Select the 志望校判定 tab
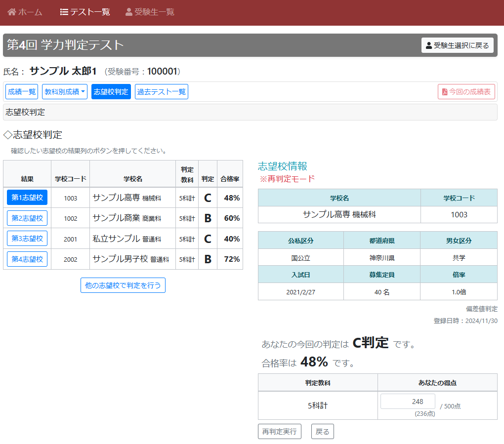The width and height of the screenshot is (504, 444). pos(111,92)
